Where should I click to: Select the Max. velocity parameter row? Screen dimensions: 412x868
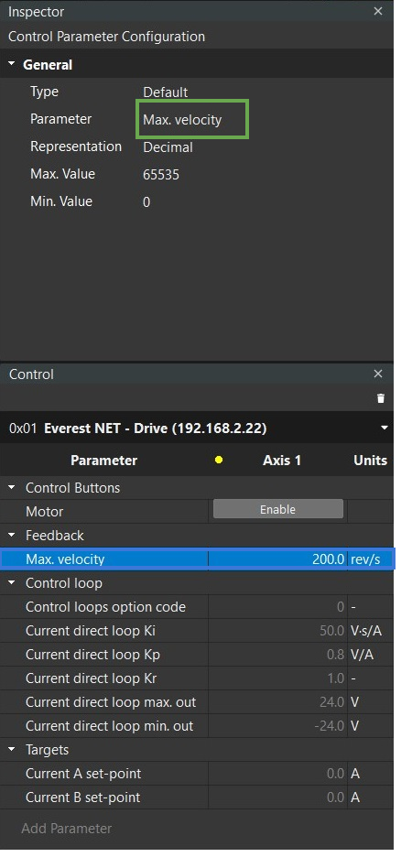197,559
